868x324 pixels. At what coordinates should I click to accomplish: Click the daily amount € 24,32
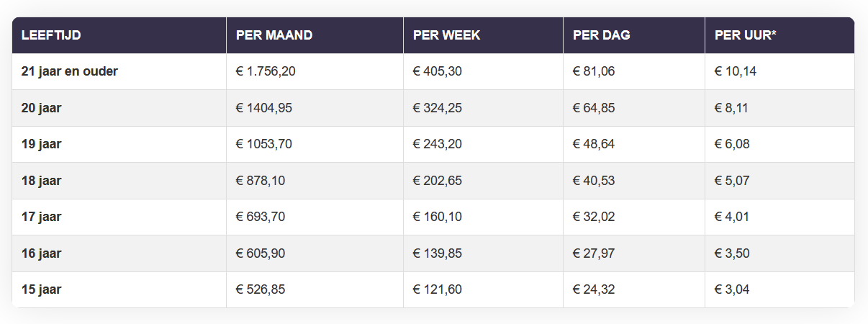click(594, 289)
